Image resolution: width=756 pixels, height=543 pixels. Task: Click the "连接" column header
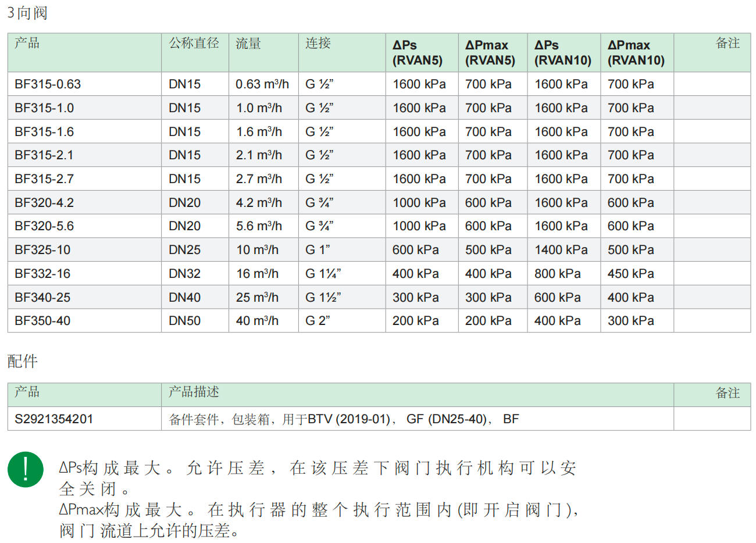pos(318,44)
